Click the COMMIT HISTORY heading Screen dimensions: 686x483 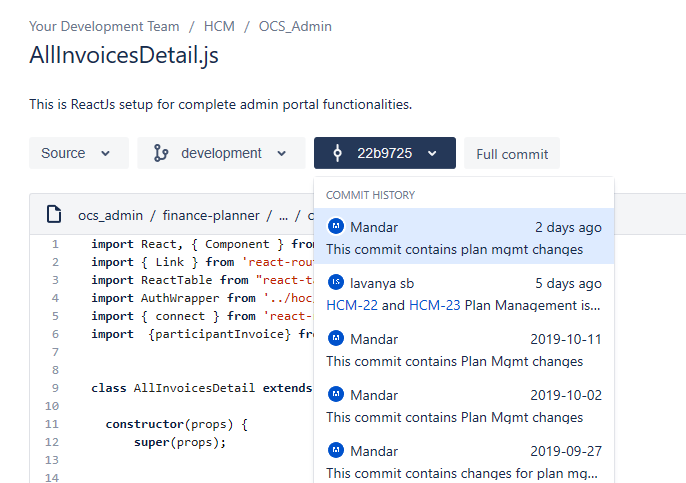[370, 195]
